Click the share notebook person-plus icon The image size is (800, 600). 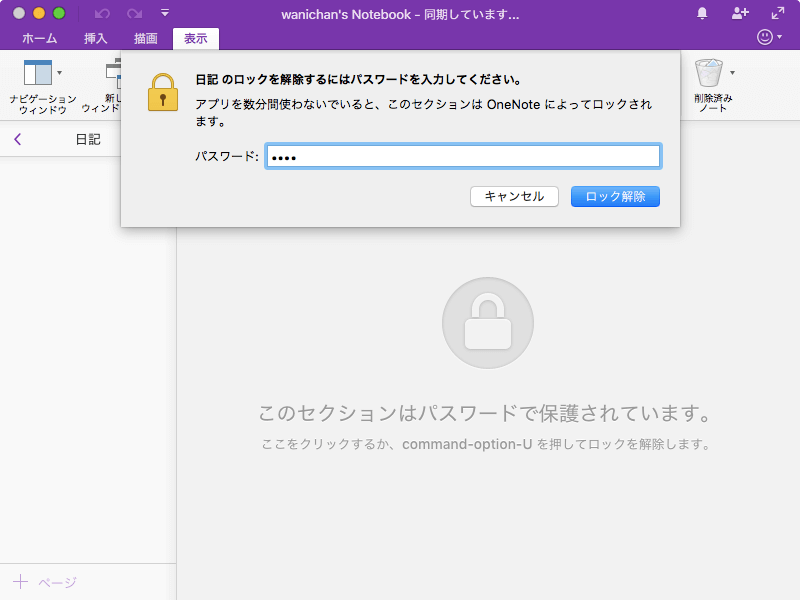click(x=740, y=13)
